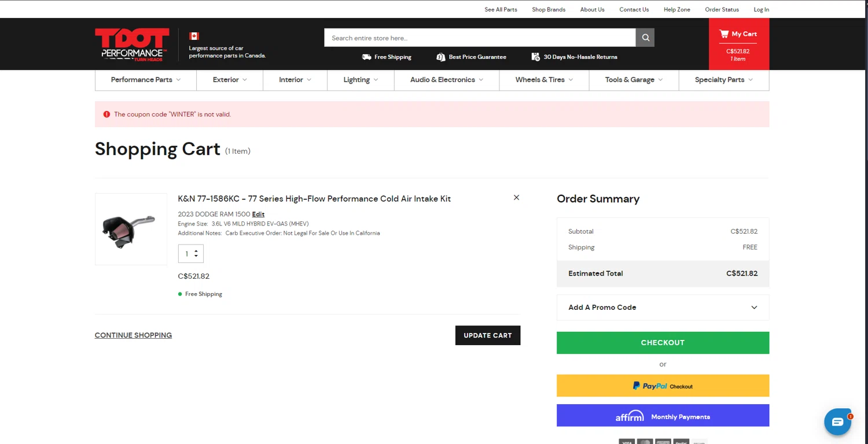The image size is (868, 444).
Task: Click the Canadian flag icon
Action: pos(194,36)
